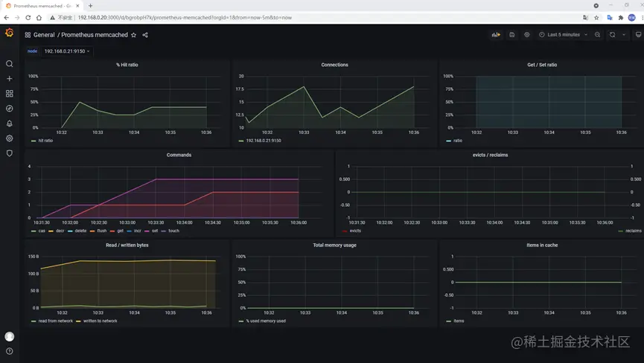Viewport: 644px width, 363px height.
Task: Refresh the dashboard
Action: pos(613,35)
